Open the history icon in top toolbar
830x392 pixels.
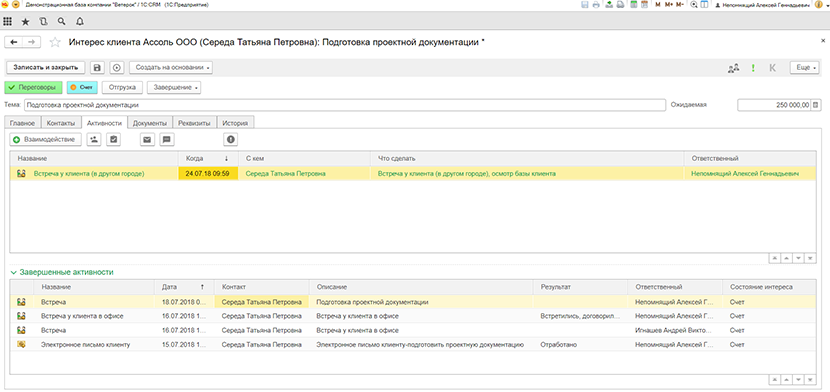[x=43, y=22]
